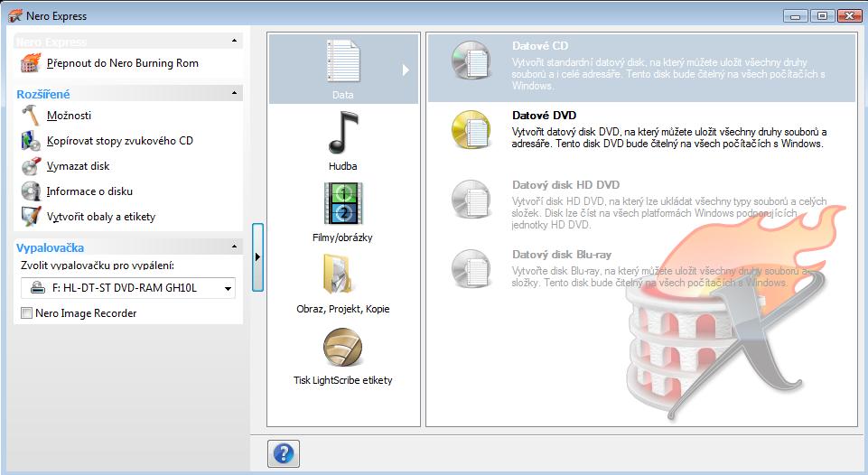Screen dimensions: 868x475
Task: Click the Datové CD disc icon
Action: pyautogui.click(x=471, y=61)
